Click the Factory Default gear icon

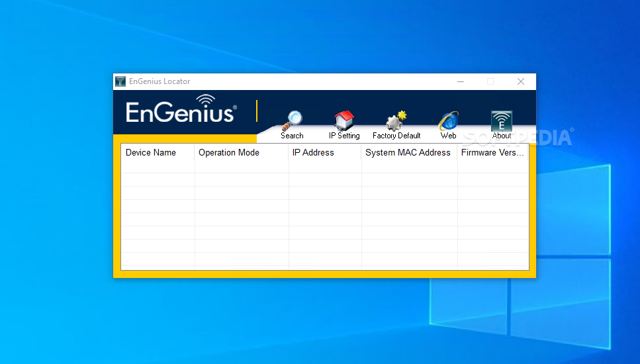(396, 120)
